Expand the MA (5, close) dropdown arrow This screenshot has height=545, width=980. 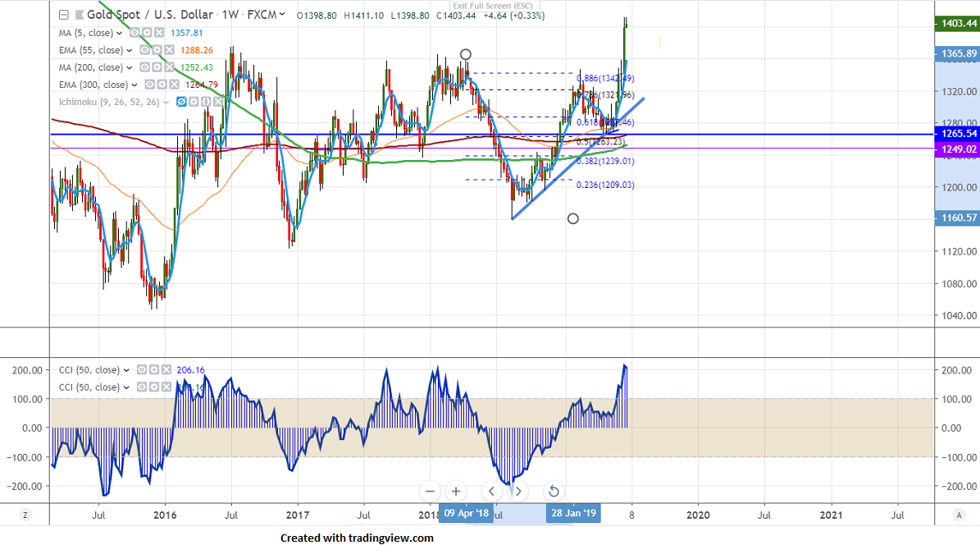point(120,34)
